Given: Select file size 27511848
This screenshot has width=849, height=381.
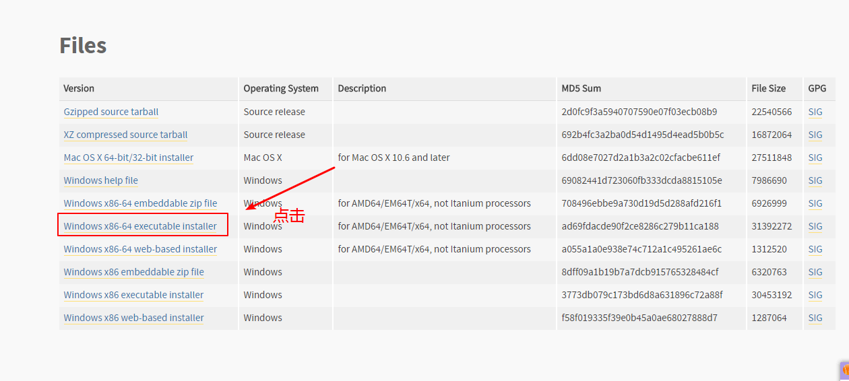Looking at the screenshot, I should click(772, 157).
